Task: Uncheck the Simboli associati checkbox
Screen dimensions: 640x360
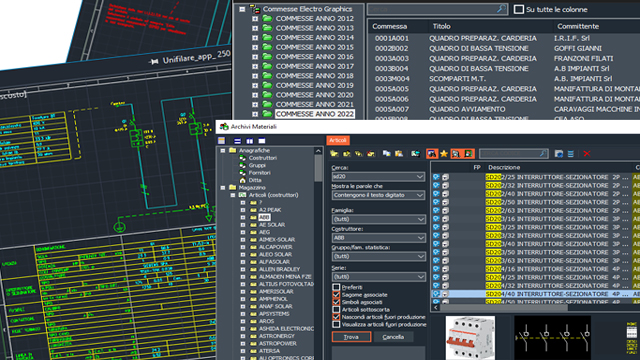Action: coord(336,302)
